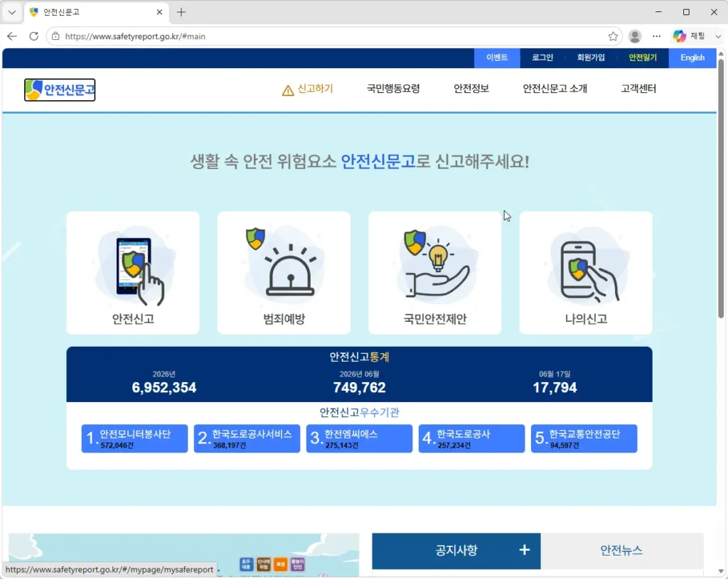This screenshot has width=728, height=579.
Task: Switch to the 안전뉴스 tab
Action: pos(621,551)
